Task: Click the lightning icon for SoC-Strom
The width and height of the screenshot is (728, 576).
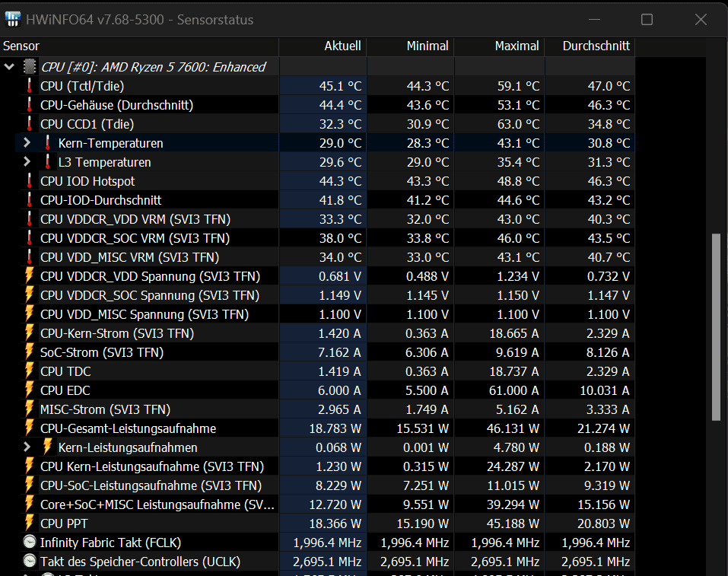Action: coord(30,352)
